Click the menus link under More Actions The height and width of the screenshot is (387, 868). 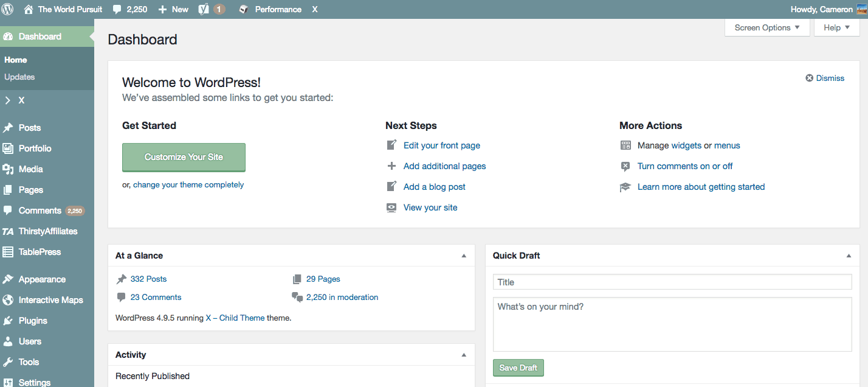[x=727, y=145]
